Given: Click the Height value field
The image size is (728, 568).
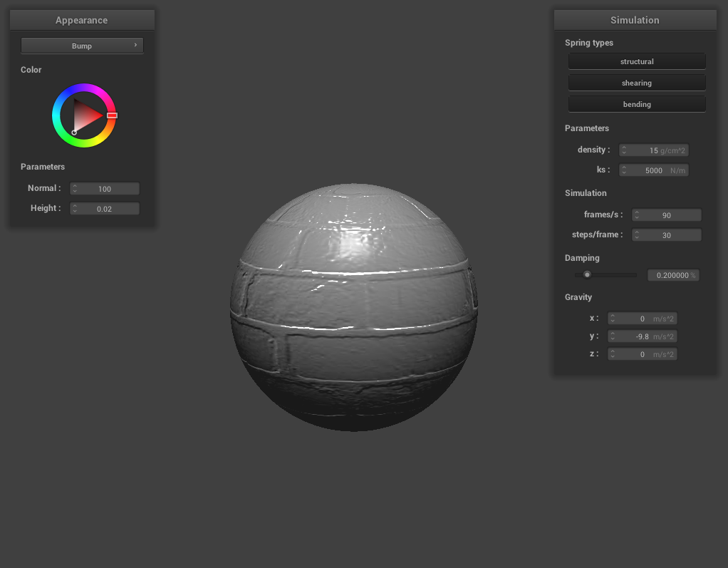Looking at the screenshot, I should (105, 209).
